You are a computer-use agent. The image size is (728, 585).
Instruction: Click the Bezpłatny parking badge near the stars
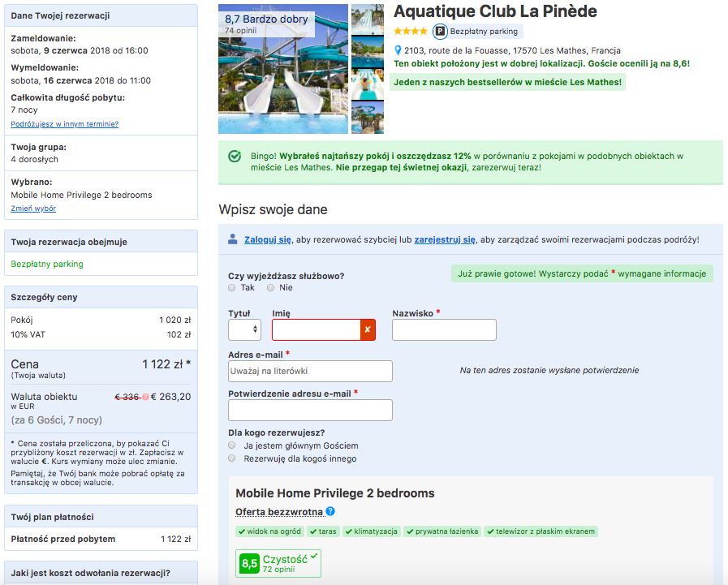478,32
